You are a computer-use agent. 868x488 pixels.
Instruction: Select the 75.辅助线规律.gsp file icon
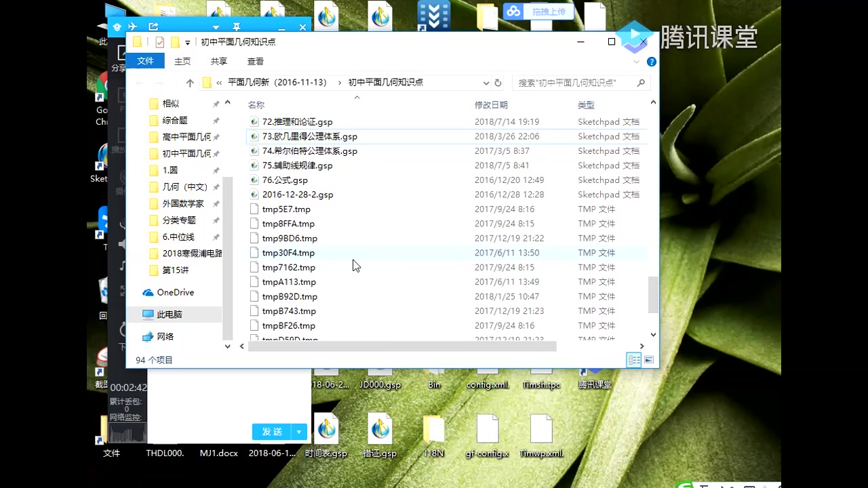click(x=254, y=165)
